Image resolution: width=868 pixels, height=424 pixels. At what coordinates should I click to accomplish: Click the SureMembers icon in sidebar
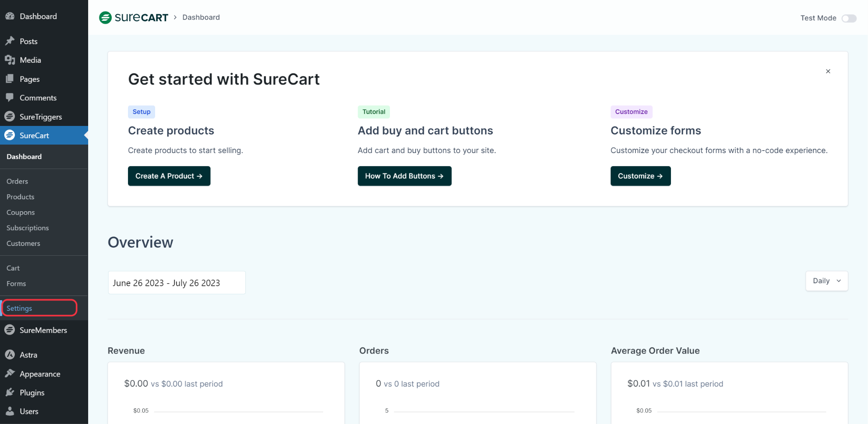click(x=10, y=330)
